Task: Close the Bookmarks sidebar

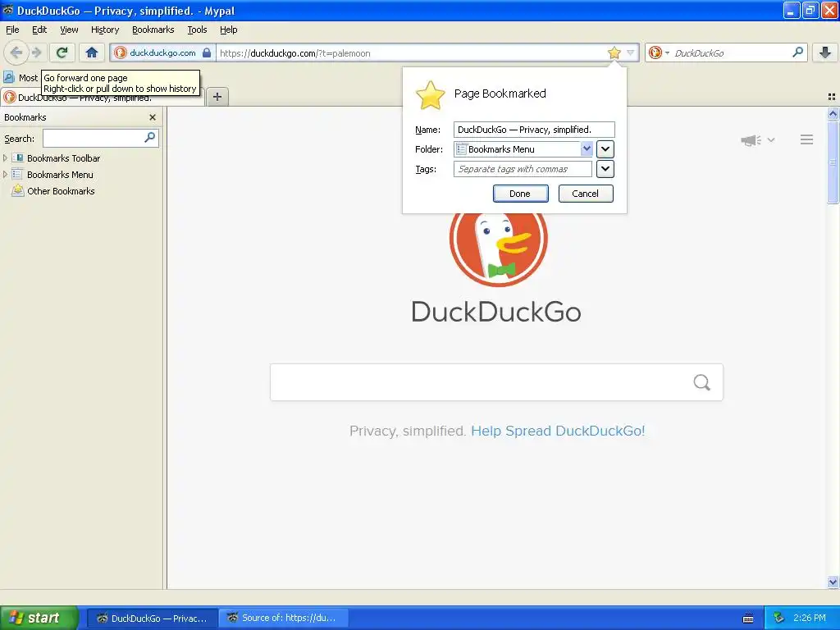Action: tap(153, 117)
